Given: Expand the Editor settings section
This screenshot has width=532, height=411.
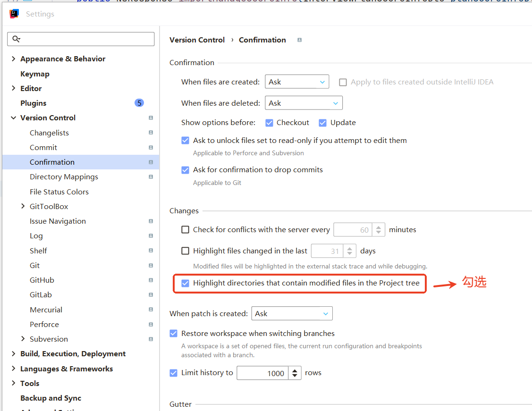Looking at the screenshot, I should pos(14,88).
